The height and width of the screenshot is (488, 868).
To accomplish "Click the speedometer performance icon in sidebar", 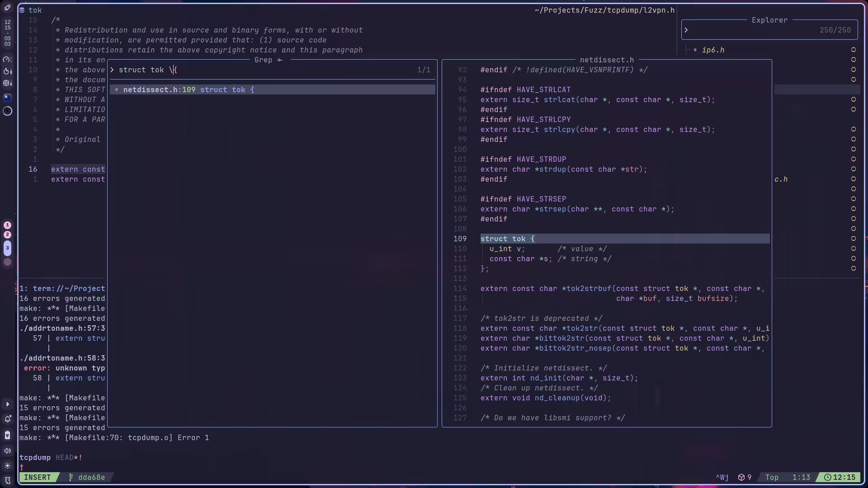I will pos(7,60).
